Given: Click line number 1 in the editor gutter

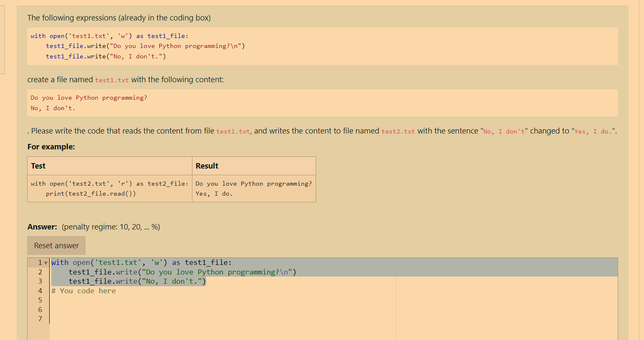Looking at the screenshot, I should click(40, 262).
